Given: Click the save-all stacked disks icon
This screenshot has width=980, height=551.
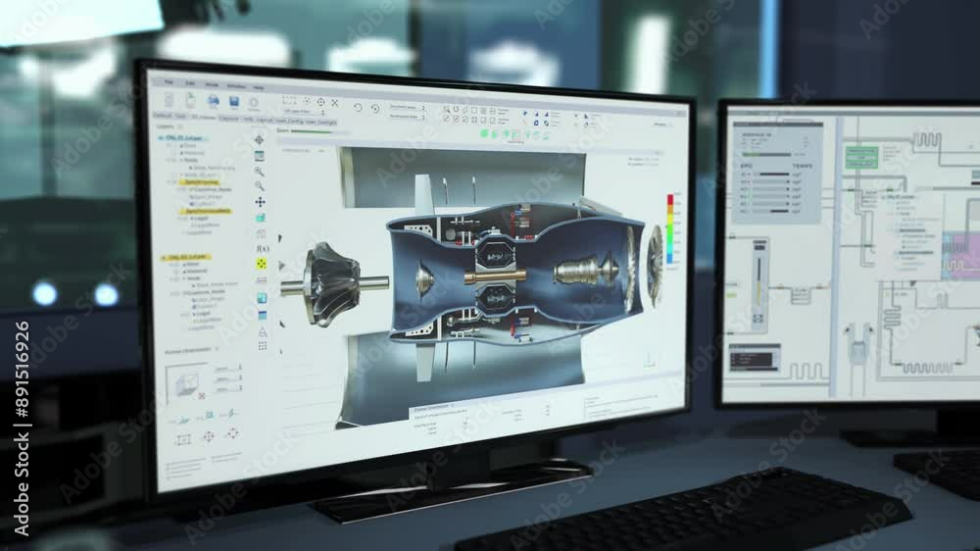Looking at the screenshot, I should click(x=213, y=101).
